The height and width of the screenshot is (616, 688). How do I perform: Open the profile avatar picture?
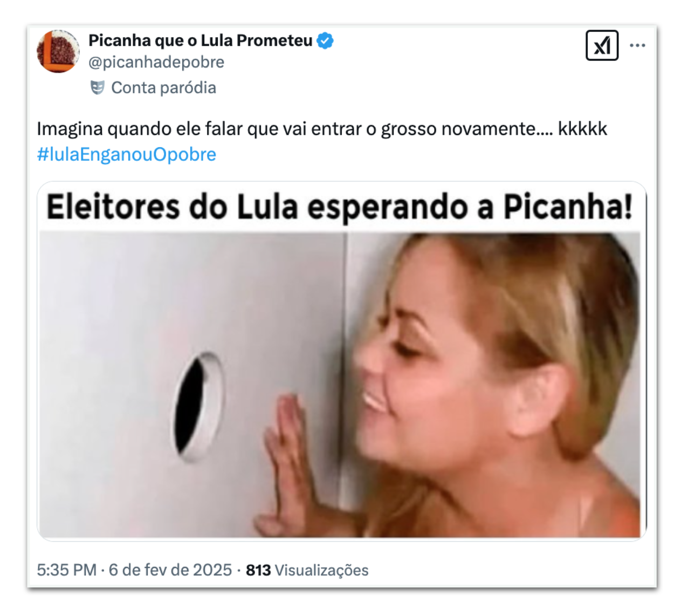58,51
